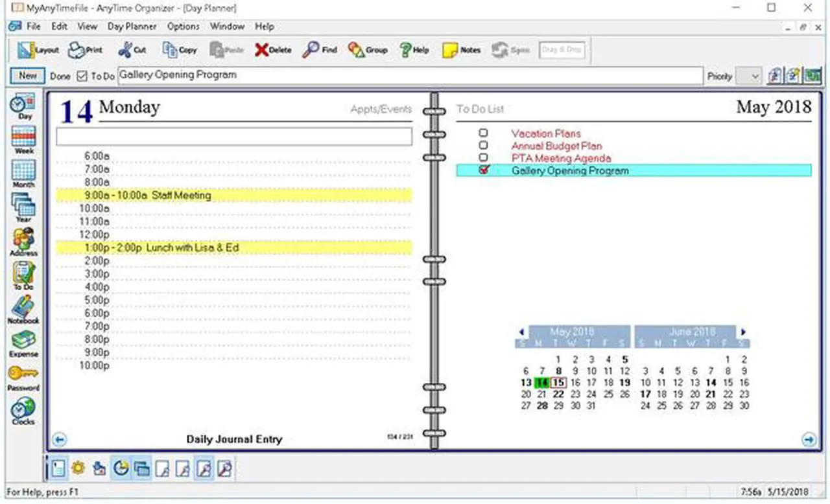The width and height of the screenshot is (830, 504).
Task: Click the grayed Sync toolbar icon
Action: click(x=510, y=50)
